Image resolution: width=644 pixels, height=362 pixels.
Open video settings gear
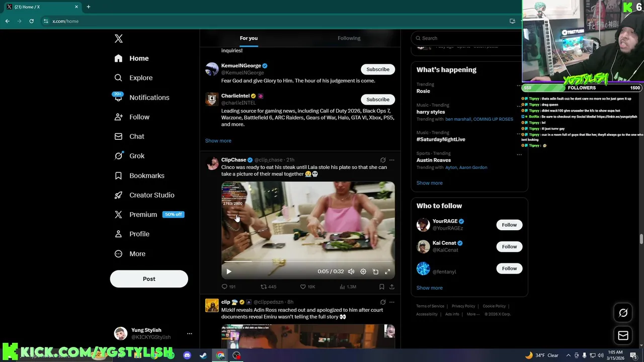tap(363, 271)
